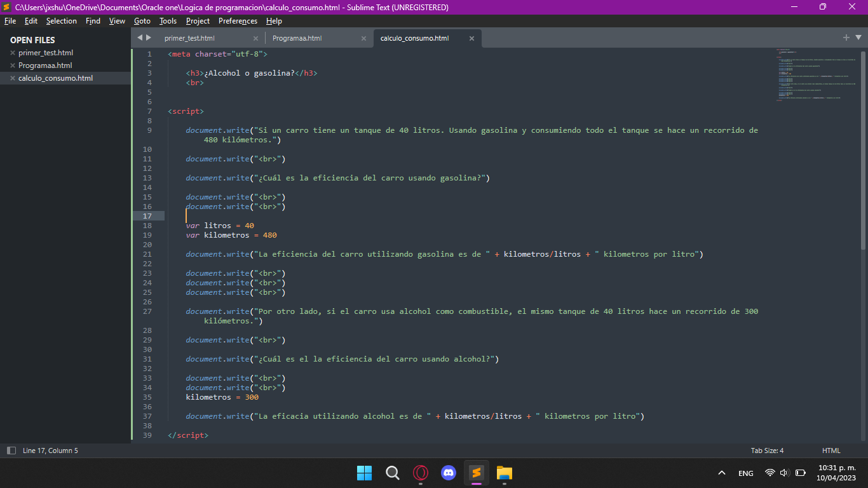
Task: Open the Windows Start menu
Action: [365, 473]
